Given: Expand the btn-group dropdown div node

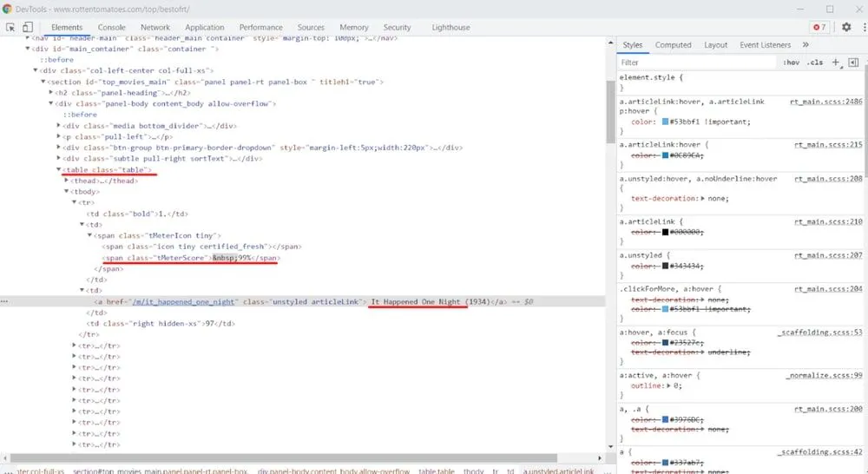Looking at the screenshot, I should (x=59, y=148).
